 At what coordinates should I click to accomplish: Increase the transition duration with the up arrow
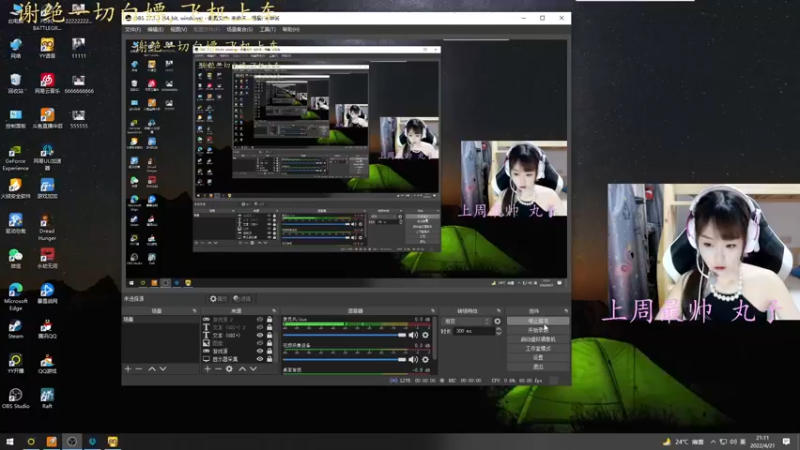(x=498, y=329)
